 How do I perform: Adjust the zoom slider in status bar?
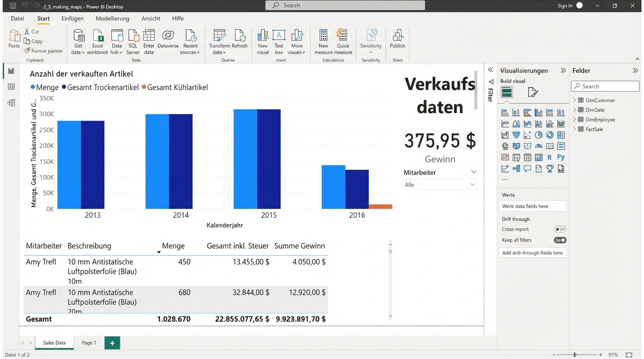pyautogui.click(x=575, y=355)
